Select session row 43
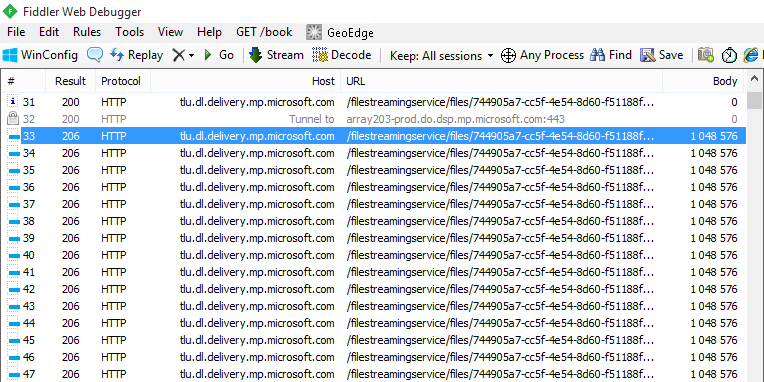764x382 pixels. click(373, 306)
